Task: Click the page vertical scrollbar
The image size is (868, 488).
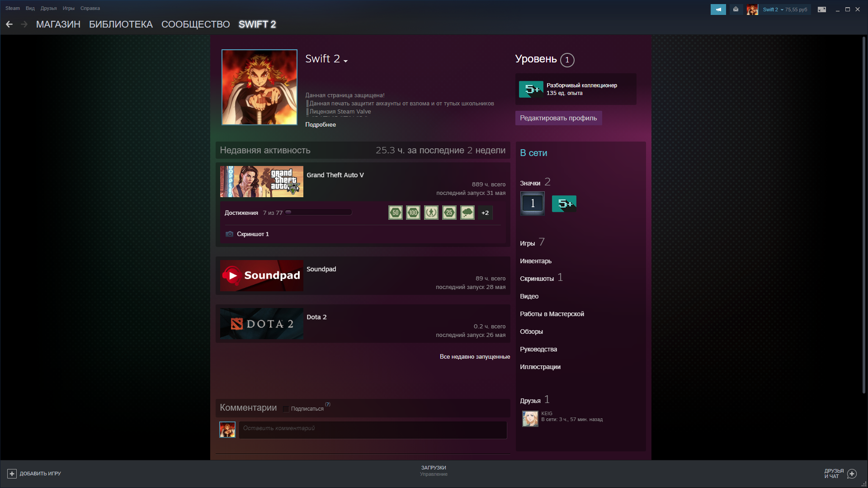Action: [x=863, y=215]
